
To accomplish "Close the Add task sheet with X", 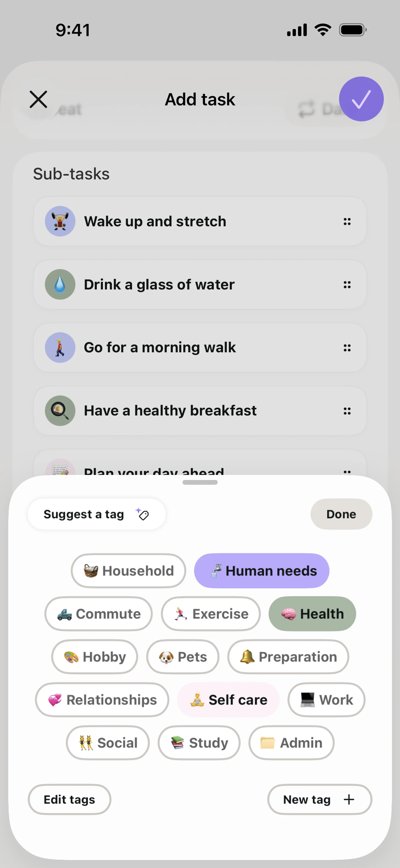I will tap(38, 99).
